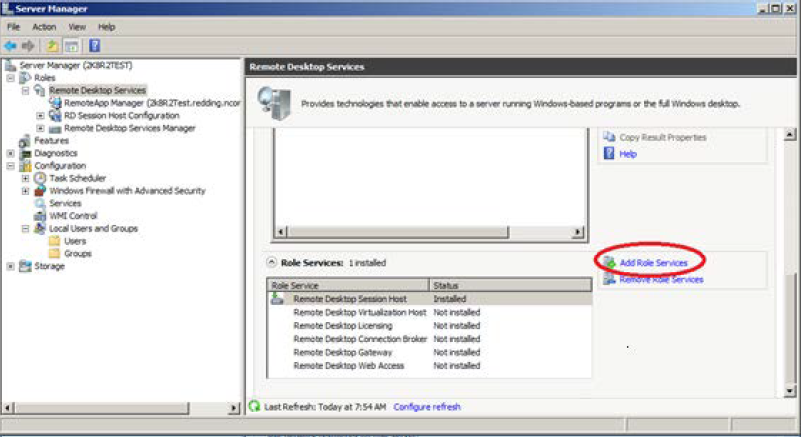Viewport: 801px width, 439px height.
Task: Collapse the Local Users and Groups node
Action: click(26, 228)
